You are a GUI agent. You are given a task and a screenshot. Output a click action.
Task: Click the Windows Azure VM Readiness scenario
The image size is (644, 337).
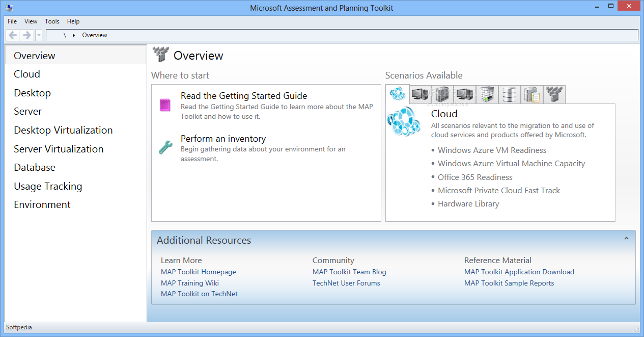click(x=492, y=150)
